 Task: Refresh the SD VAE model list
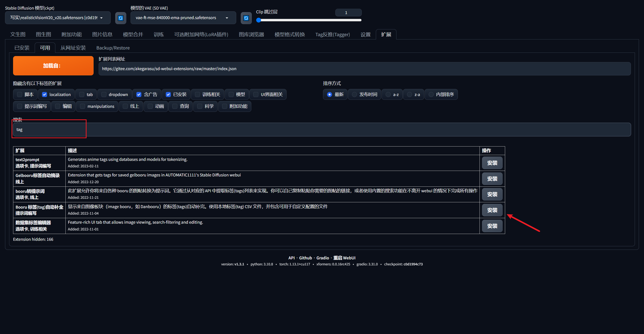click(246, 18)
